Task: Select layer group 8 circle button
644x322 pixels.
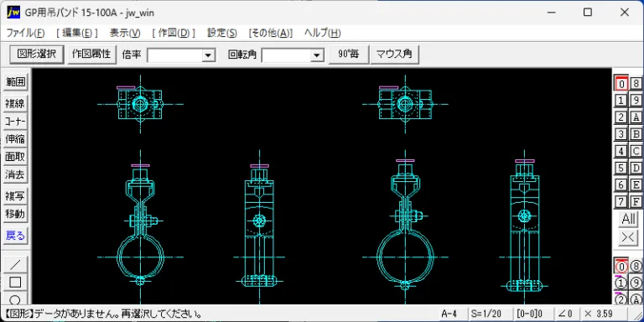Action: coord(636,266)
